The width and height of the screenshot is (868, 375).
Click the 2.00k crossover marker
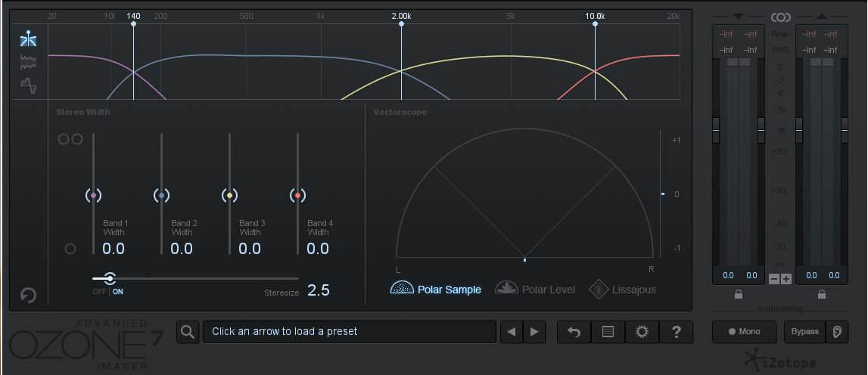click(401, 23)
